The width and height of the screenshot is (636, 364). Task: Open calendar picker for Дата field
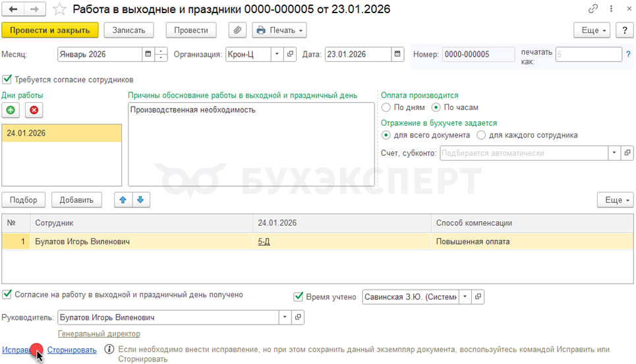point(397,54)
